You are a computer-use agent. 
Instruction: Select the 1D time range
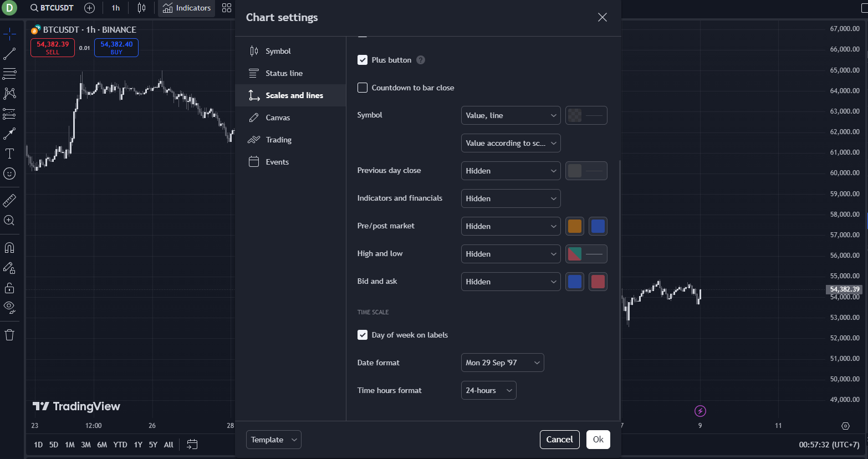(38, 445)
